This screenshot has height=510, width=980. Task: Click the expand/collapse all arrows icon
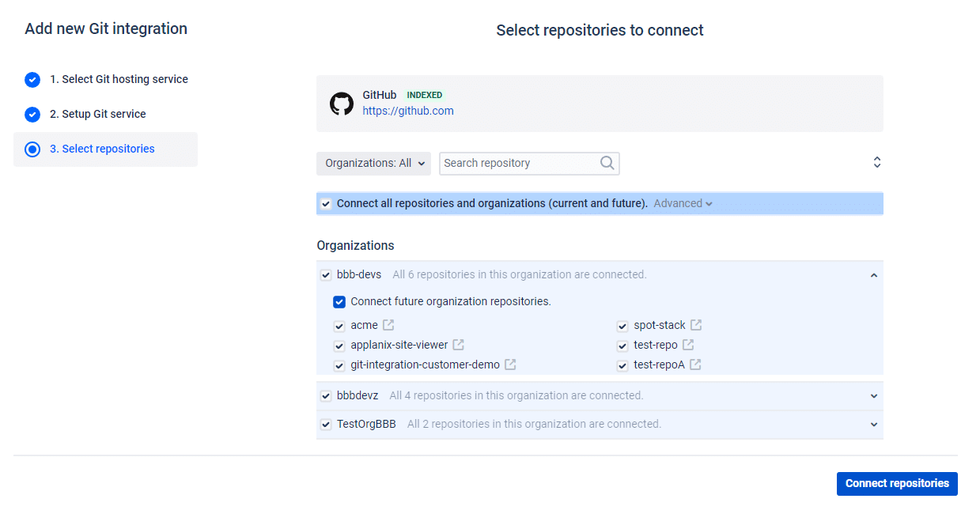pyautogui.click(x=876, y=162)
